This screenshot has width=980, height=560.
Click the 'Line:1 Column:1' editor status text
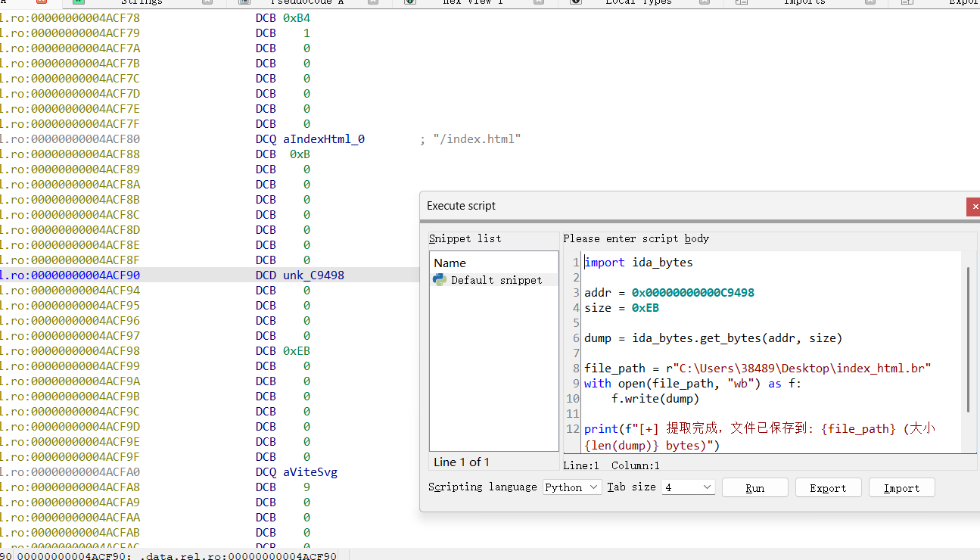(611, 465)
